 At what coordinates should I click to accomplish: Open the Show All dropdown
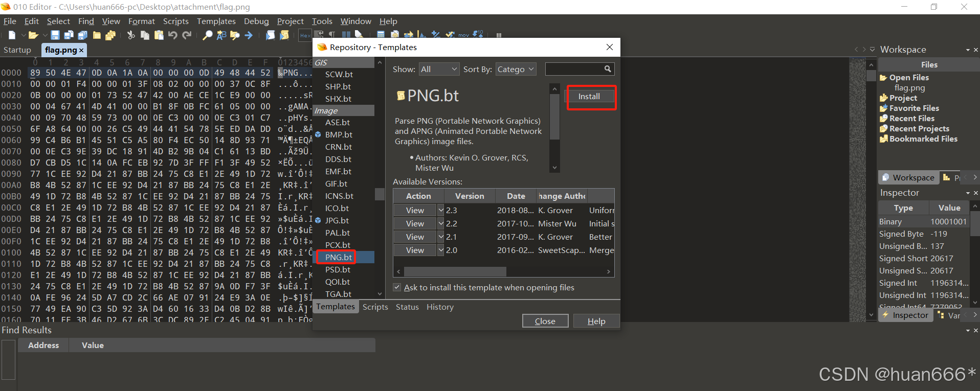tap(439, 69)
